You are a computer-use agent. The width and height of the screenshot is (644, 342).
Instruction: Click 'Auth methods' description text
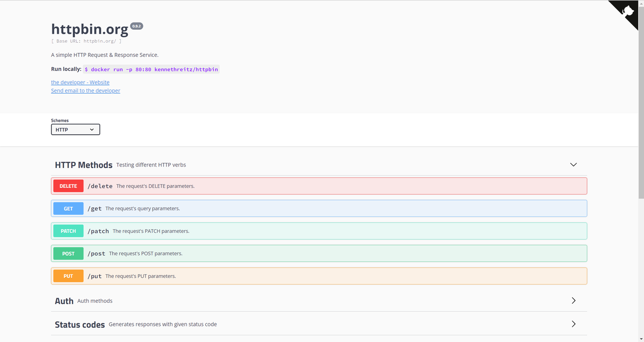95,301
